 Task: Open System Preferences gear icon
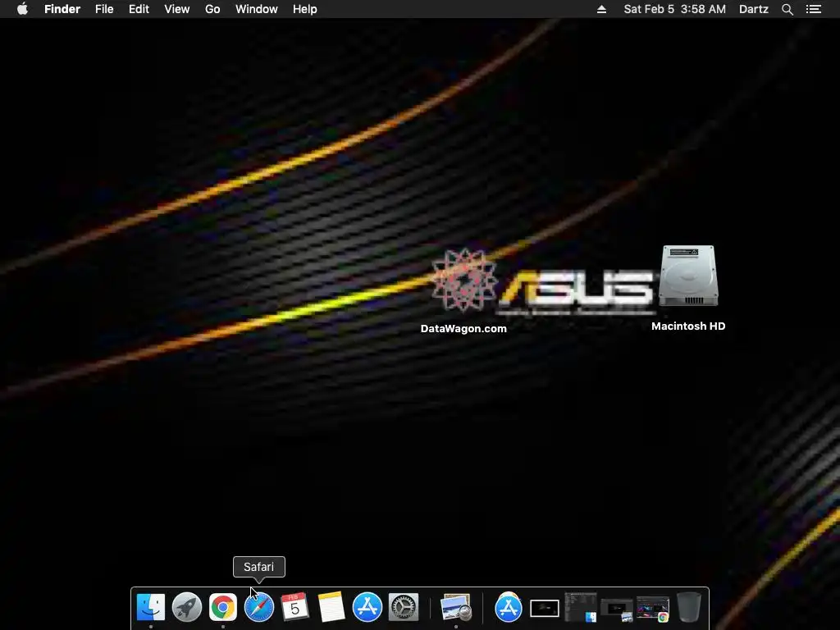tap(404, 607)
